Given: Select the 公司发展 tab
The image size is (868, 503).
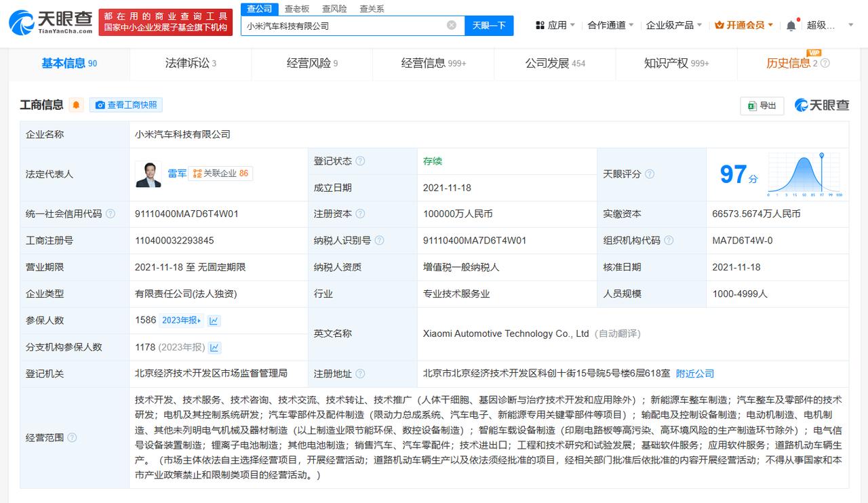Looking at the screenshot, I should (x=555, y=63).
